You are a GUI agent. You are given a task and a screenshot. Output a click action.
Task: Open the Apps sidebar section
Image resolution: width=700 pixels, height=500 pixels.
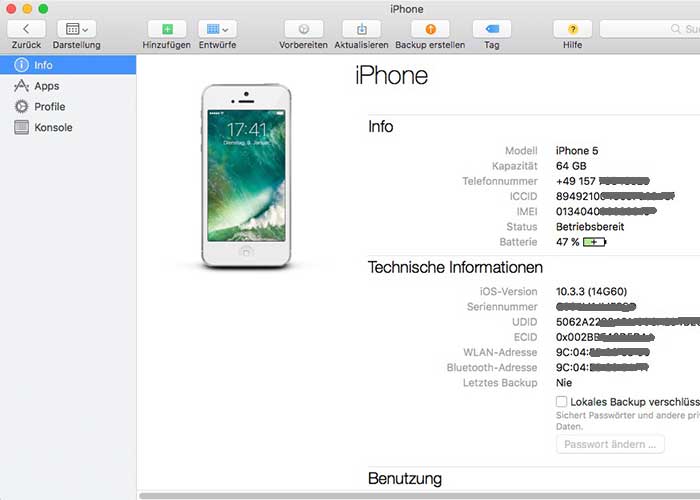point(68,86)
